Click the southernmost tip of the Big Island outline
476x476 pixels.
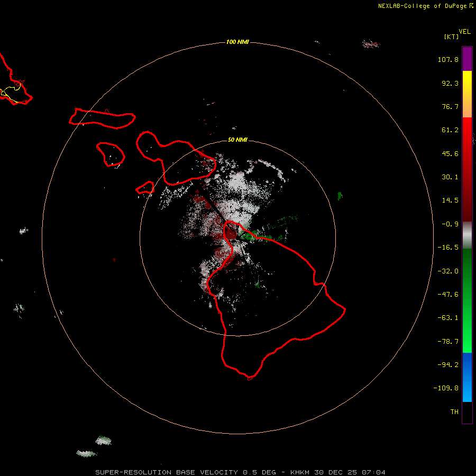(250, 379)
